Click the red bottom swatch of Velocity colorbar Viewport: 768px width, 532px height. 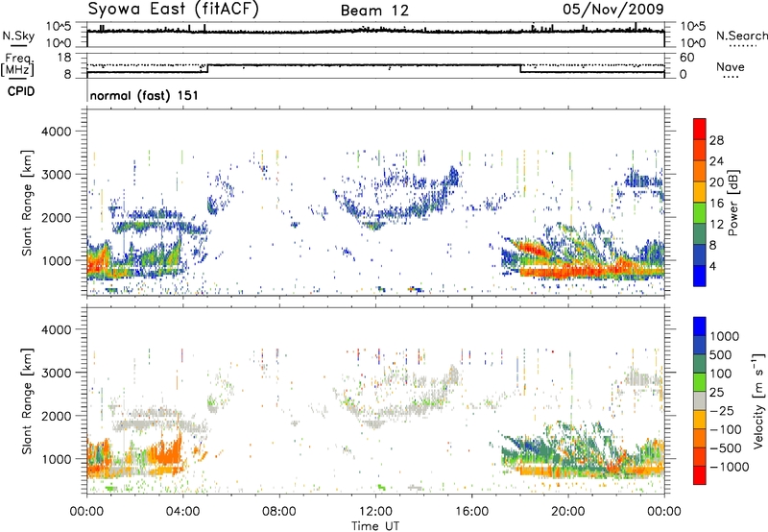click(x=700, y=475)
